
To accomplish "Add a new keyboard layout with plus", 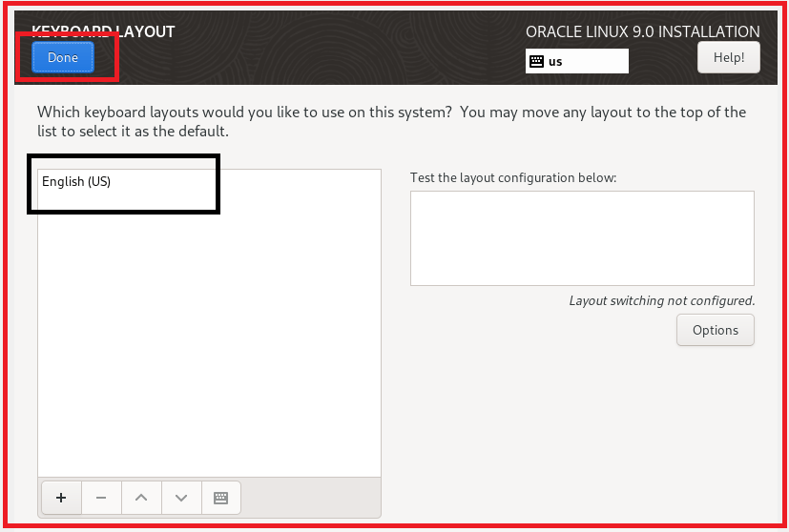I will pos(61,498).
